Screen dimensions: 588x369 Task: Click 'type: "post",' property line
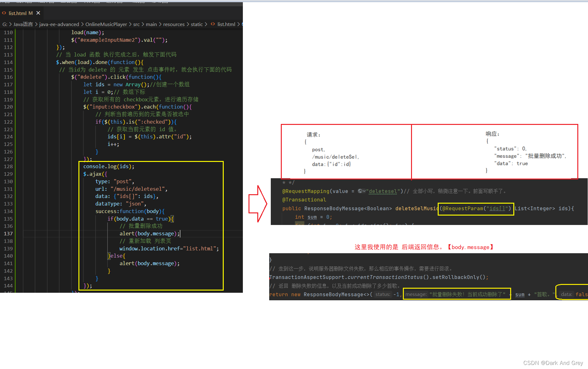115,181
